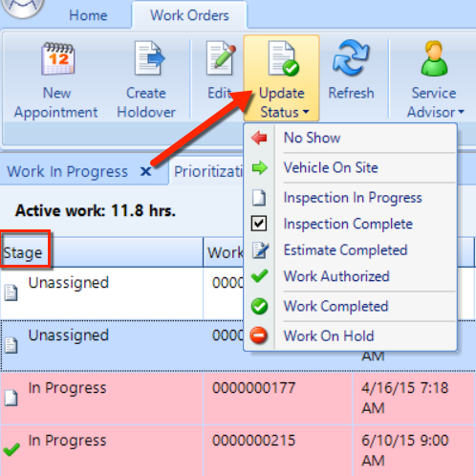476x476 pixels.
Task: Open the Prioritization tab
Action: point(208,172)
